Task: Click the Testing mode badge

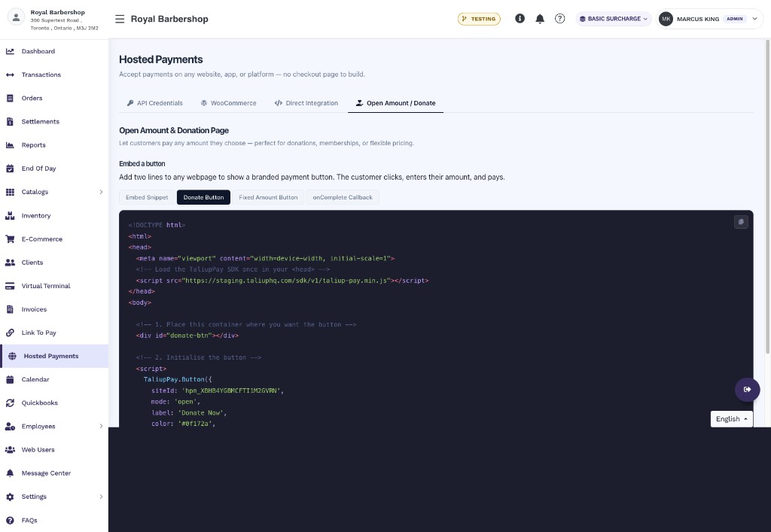Action: (479, 19)
